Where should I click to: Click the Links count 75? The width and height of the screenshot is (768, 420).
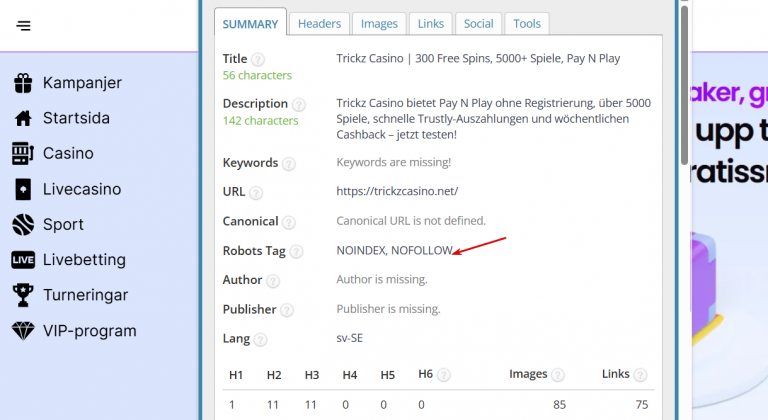(642, 405)
